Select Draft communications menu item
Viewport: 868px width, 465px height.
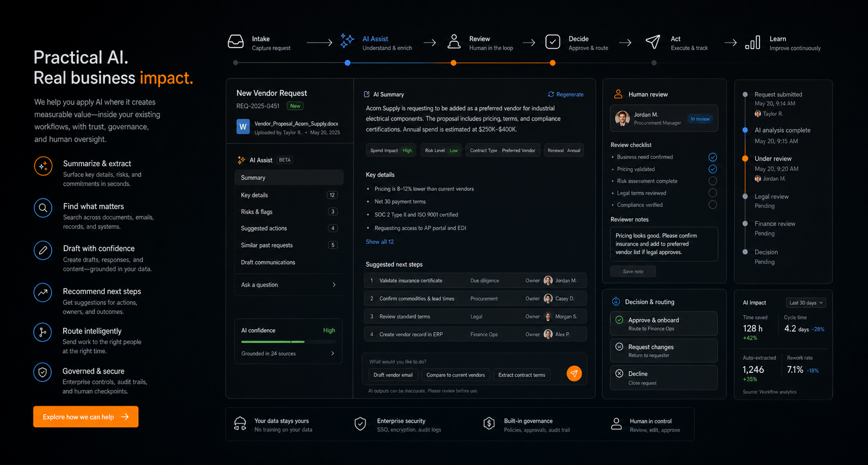coord(289,262)
